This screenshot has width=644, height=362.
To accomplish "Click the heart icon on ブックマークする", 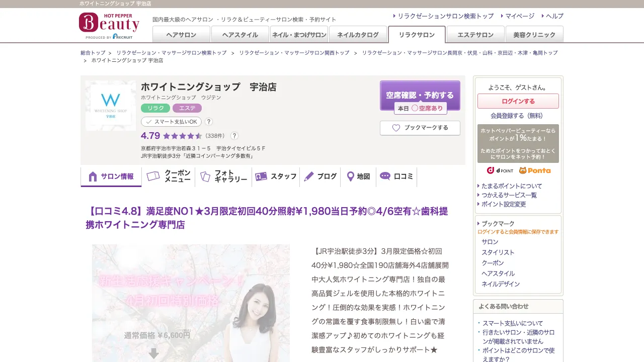I will (x=396, y=128).
